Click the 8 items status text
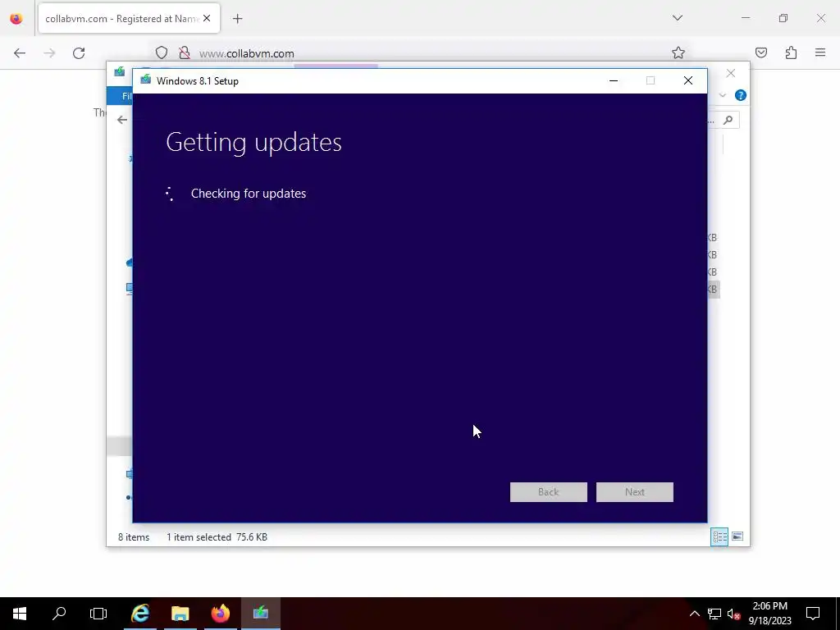Viewport: 840px width, 630px height. tap(134, 536)
